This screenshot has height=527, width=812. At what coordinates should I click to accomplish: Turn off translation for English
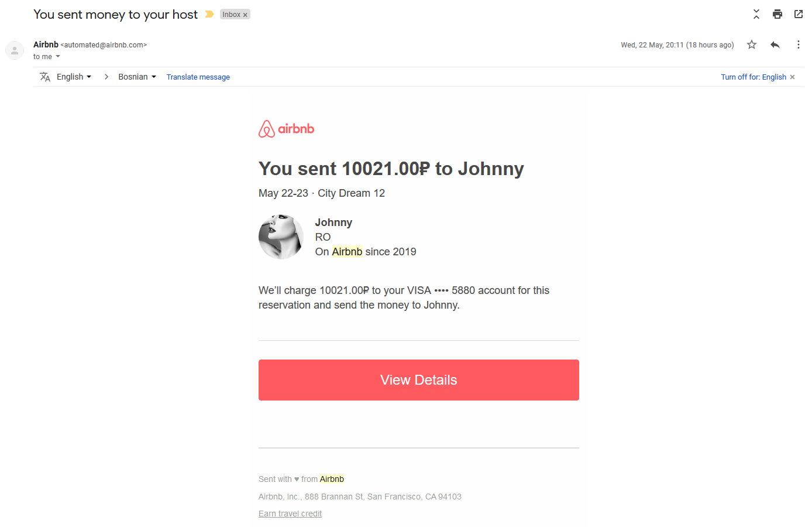coord(753,77)
